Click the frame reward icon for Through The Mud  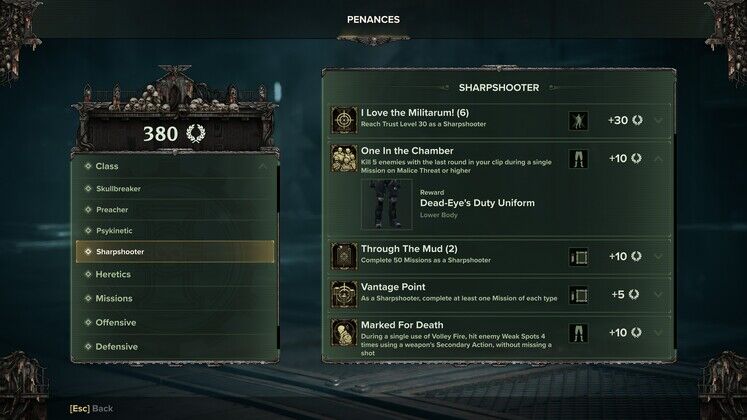pyautogui.click(x=578, y=257)
